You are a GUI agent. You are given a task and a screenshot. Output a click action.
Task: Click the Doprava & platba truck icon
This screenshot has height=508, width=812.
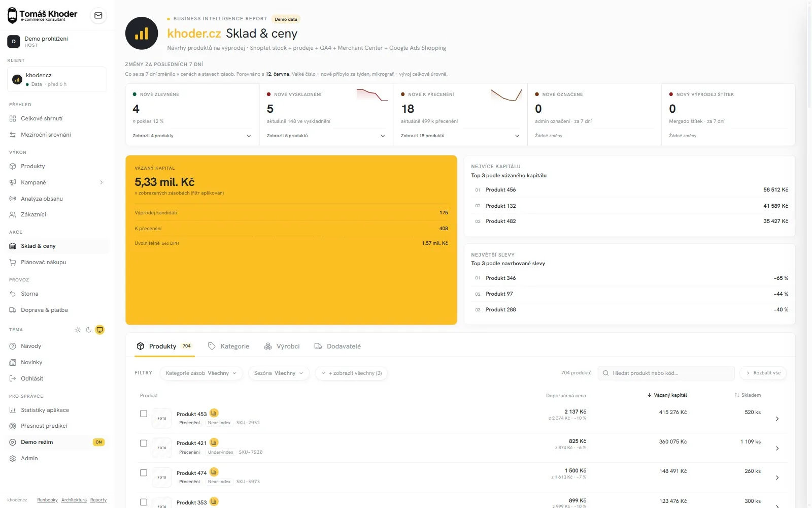pyautogui.click(x=13, y=310)
